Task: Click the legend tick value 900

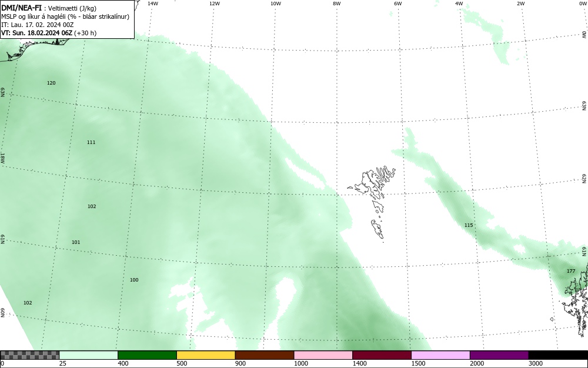Action: click(x=240, y=363)
